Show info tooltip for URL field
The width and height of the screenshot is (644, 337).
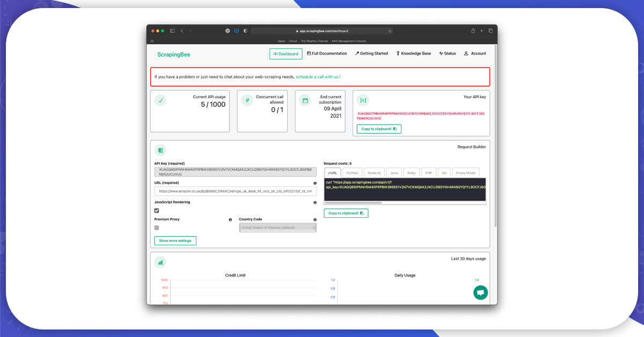[315, 183]
